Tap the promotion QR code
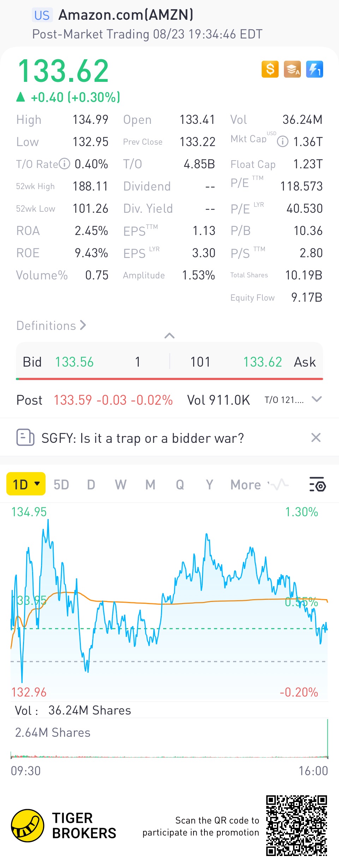The width and height of the screenshot is (339, 868). 297,825
